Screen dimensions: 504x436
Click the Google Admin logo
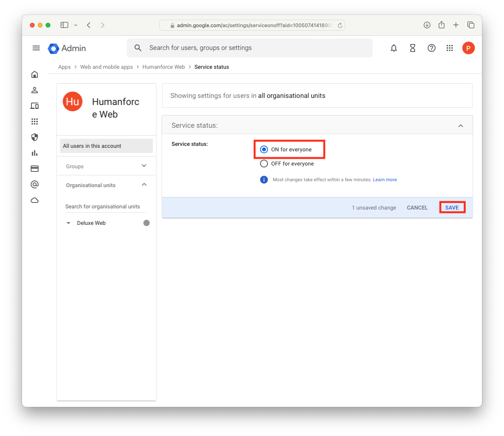(x=67, y=48)
